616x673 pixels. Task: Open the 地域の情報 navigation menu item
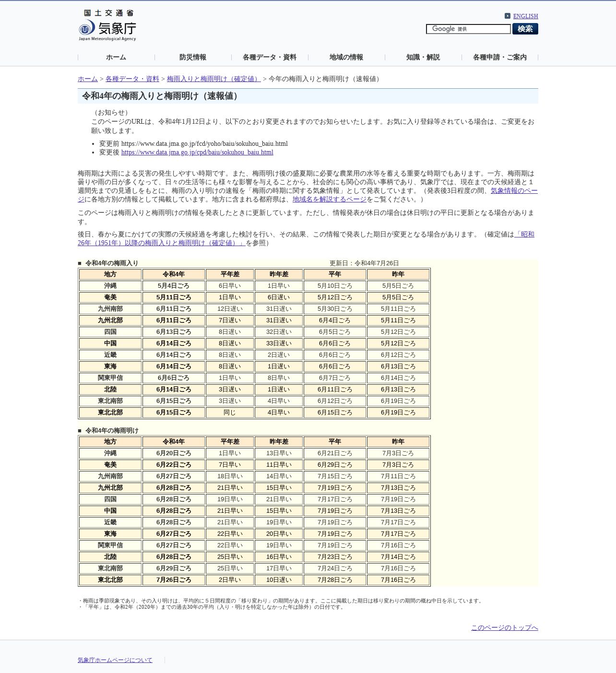point(346,57)
